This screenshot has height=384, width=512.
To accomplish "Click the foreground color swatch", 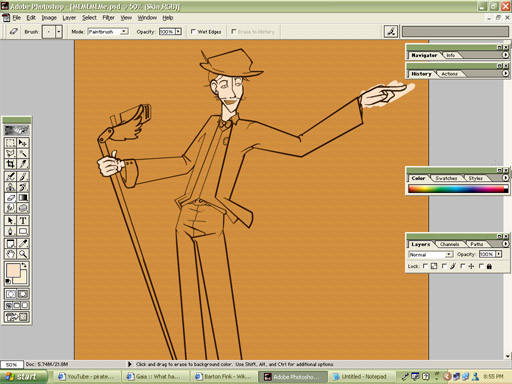I will tap(13, 270).
